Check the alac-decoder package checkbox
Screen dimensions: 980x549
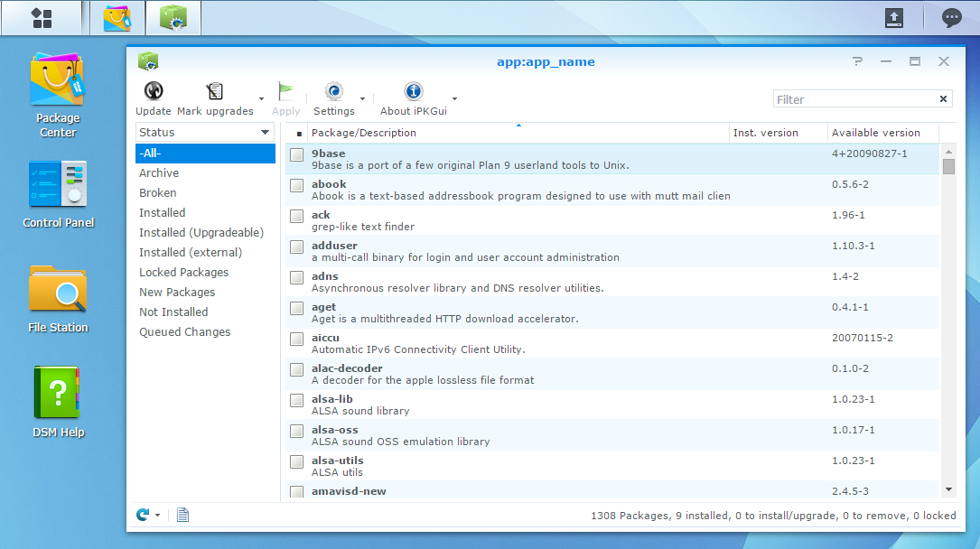[297, 369]
